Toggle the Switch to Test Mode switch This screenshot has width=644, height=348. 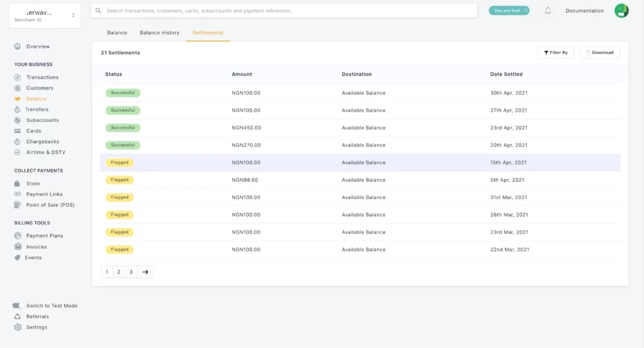[17, 305]
